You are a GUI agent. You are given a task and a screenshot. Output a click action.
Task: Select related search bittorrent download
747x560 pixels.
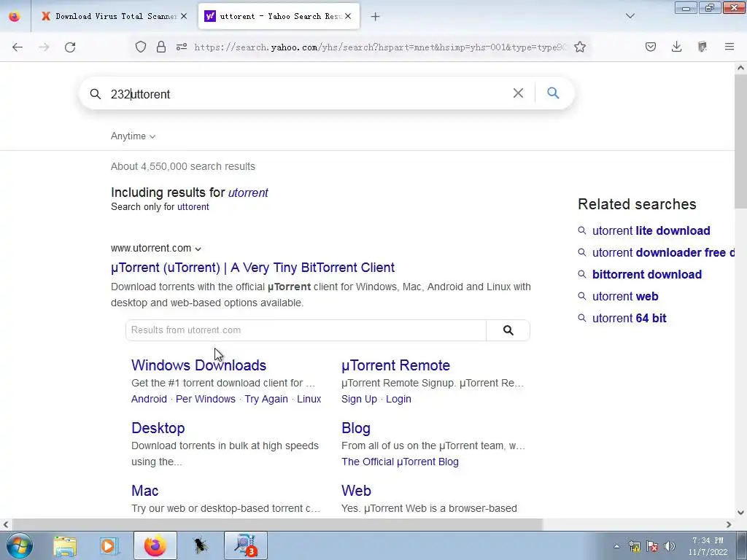[x=646, y=274]
